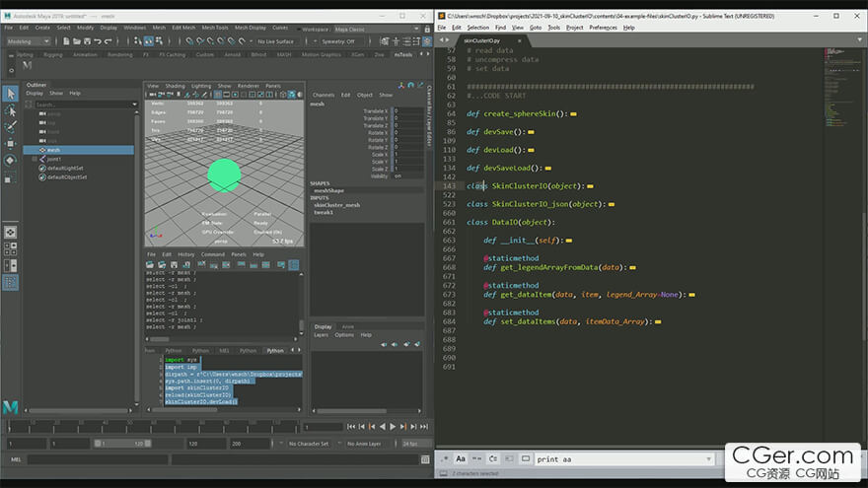
Task: Toggle snap to grids magnet icon
Action: 189,41
